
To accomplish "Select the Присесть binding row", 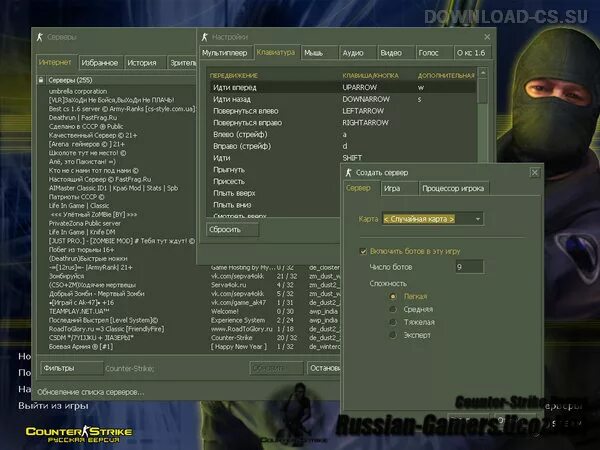I will click(x=274, y=181).
